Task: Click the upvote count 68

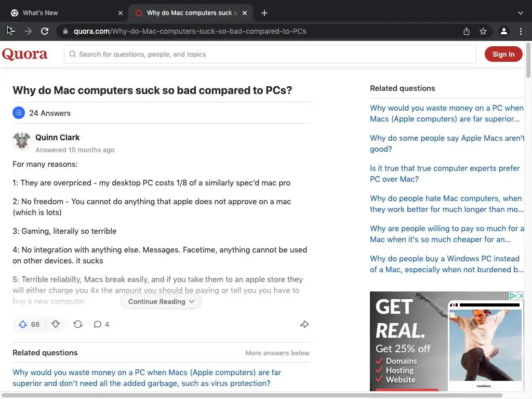Action: (x=35, y=324)
